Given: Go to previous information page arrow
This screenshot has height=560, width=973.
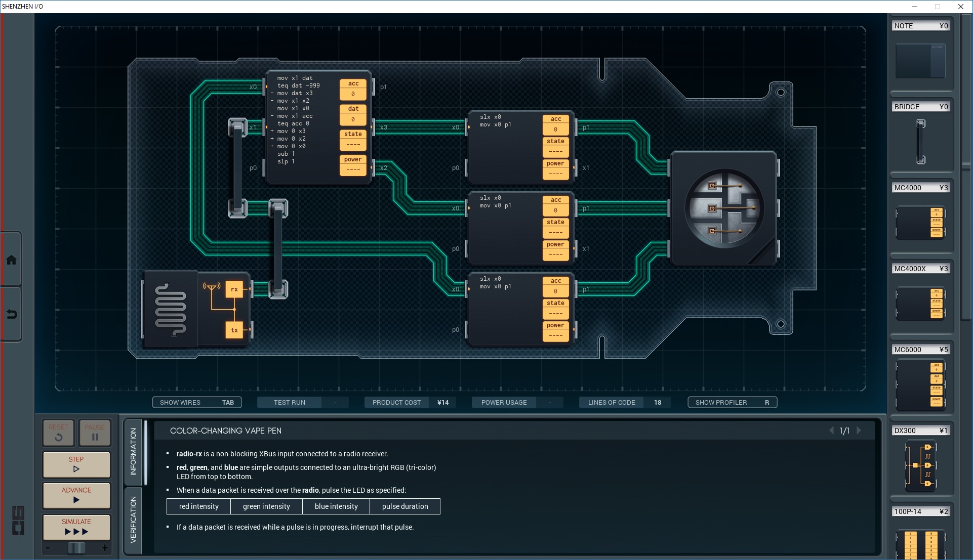Looking at the screenshot, I should [x=831, y=430].
